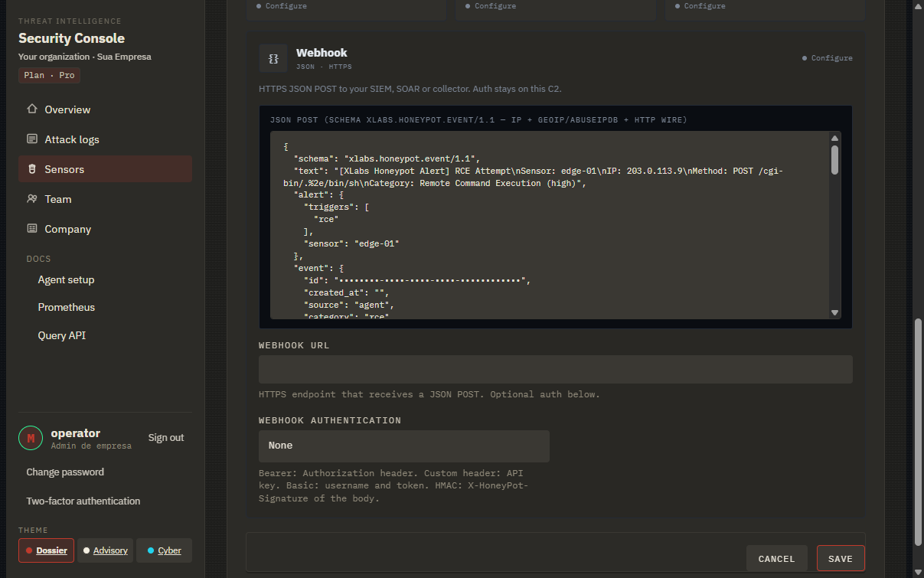The image size is (924, 578).
Task: Save the webhook configuration
Action: point(841,559)
